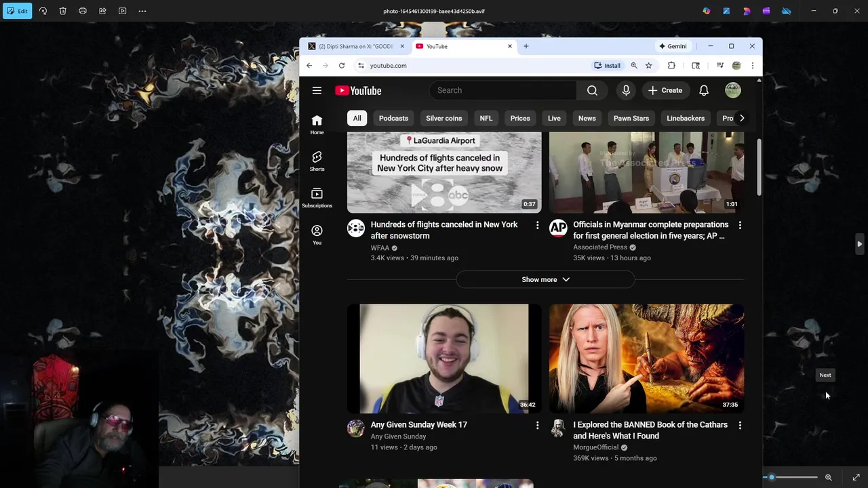Click the Edit button in Photos toolbar
The height and width of the screenshot is (488, 868).
pyautogui.click(x=17, y=11)
